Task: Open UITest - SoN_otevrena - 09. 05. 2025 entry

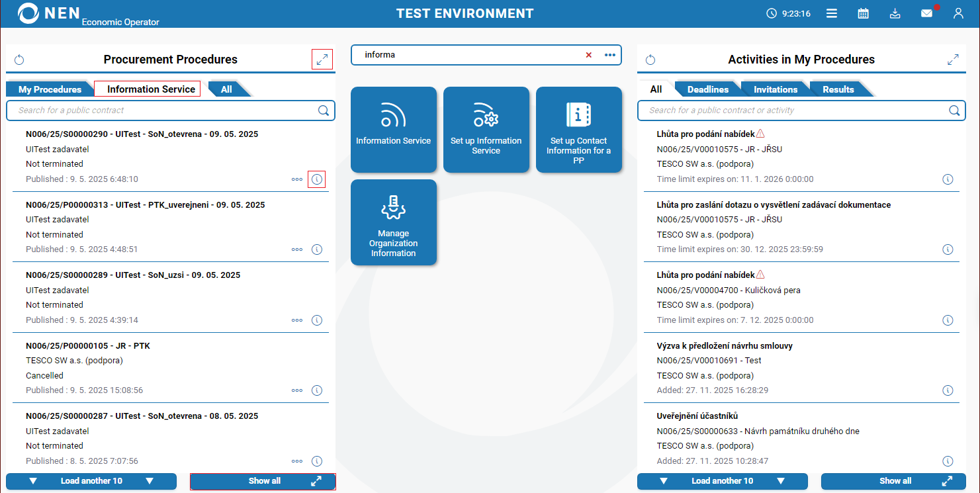Action: pyautogui.click(x=142, y=134)
